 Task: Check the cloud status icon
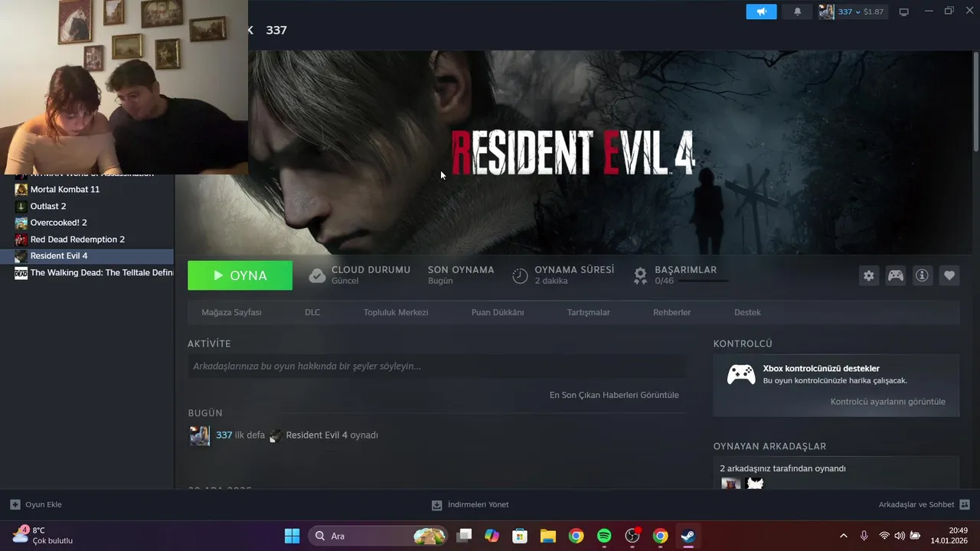[x=317, y=275]
